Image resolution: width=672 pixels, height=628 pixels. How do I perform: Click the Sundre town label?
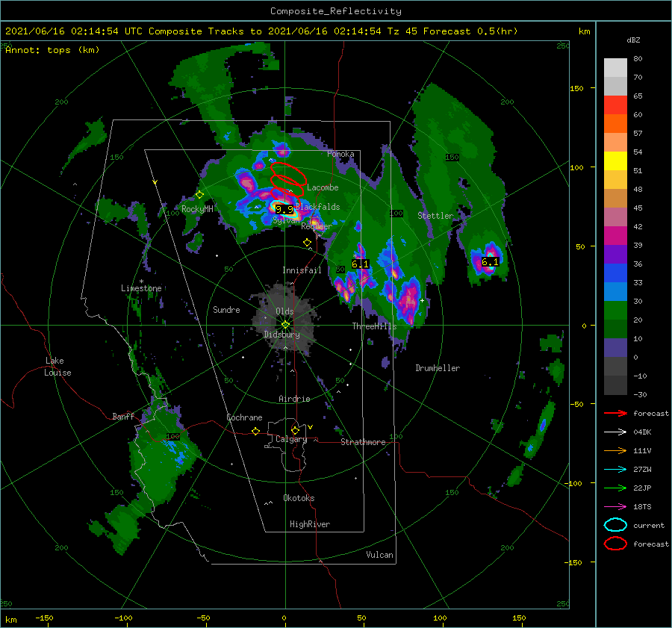(226, 310)
